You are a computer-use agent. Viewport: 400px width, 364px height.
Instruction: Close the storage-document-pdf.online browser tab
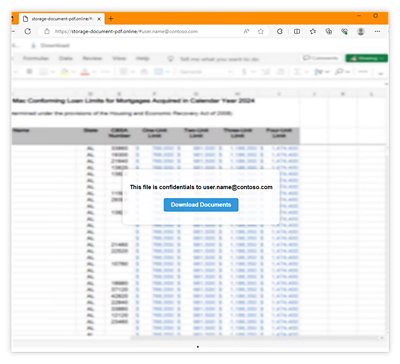click(99, 19)
